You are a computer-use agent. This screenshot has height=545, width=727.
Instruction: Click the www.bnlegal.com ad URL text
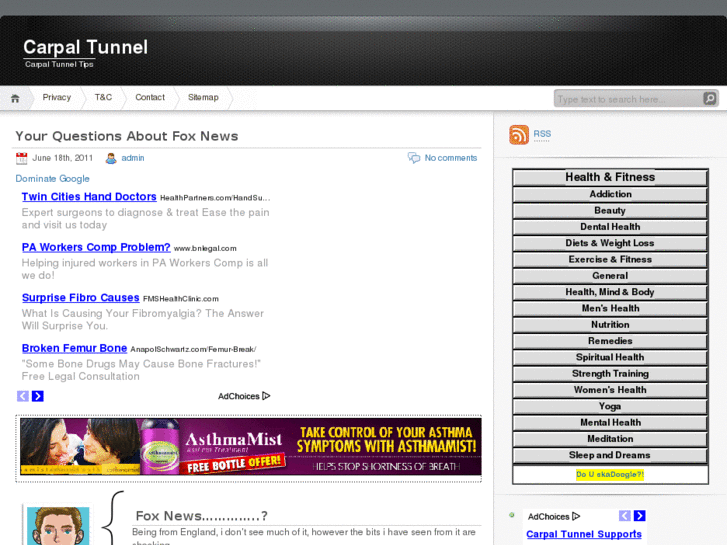[x=205, y=249]
